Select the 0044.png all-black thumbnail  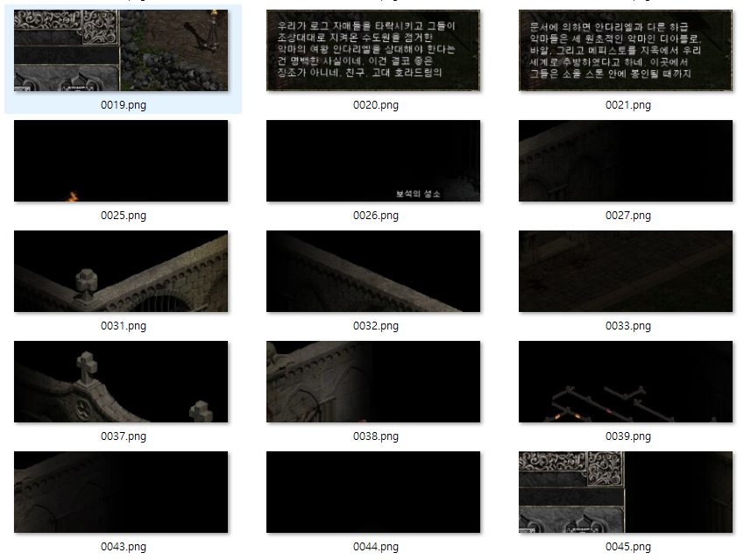373,493
